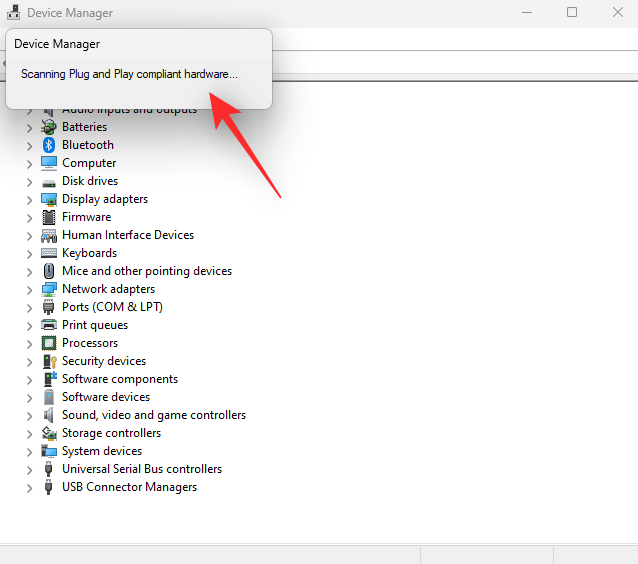Select the Storage controllers icon
The image size is (638, 564).
[49, 433]
